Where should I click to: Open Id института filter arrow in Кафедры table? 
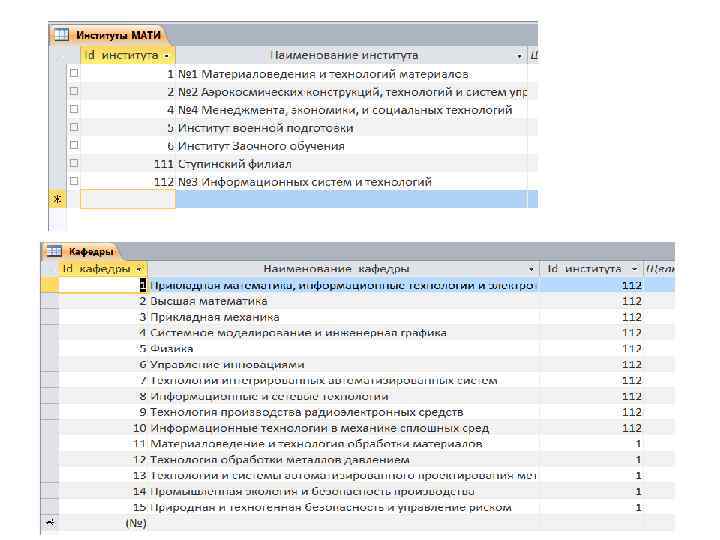click(x=635, y=269)
